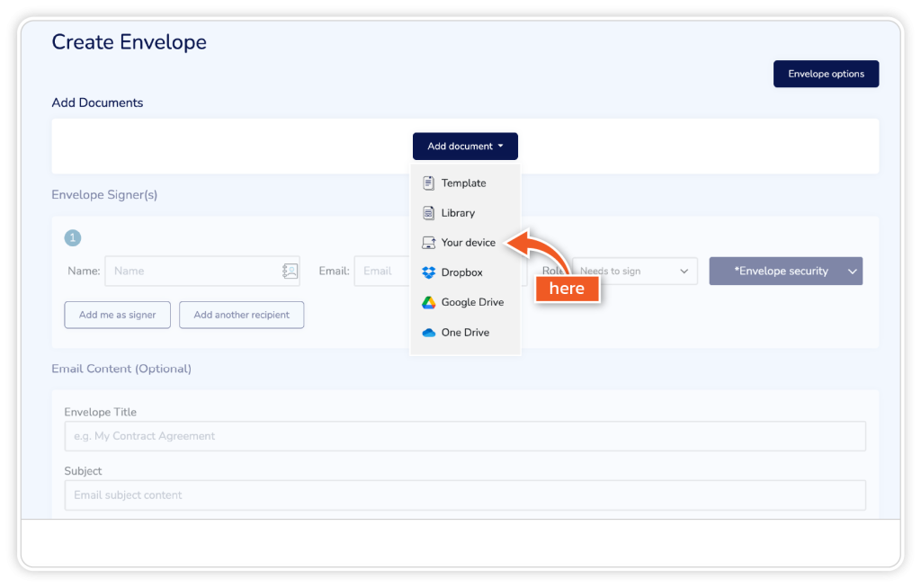Open the Needs to sign role dropdown
This screenshot has height=588, width=921.
point(635,271)
